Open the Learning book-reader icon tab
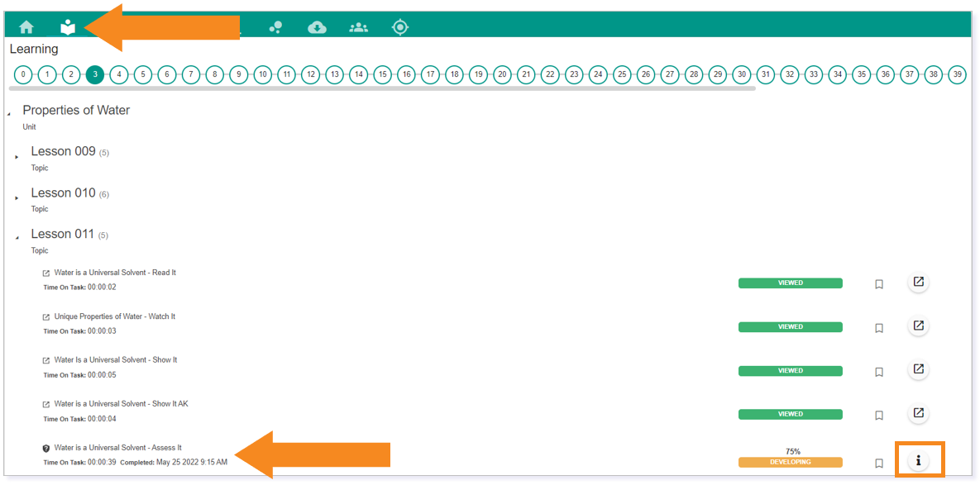Viewport: 980px width, 485px height. [x=68, y=27]
